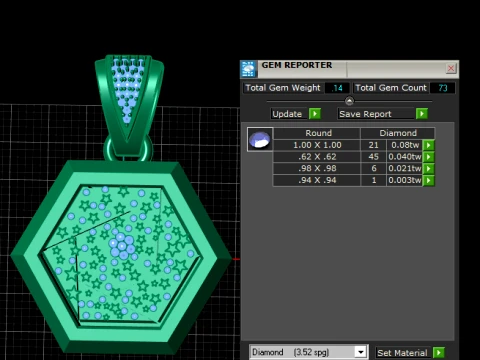Click the weight cell 0.003tw
Viewport: 480px width, 360px height.
[x=405, y=180]
